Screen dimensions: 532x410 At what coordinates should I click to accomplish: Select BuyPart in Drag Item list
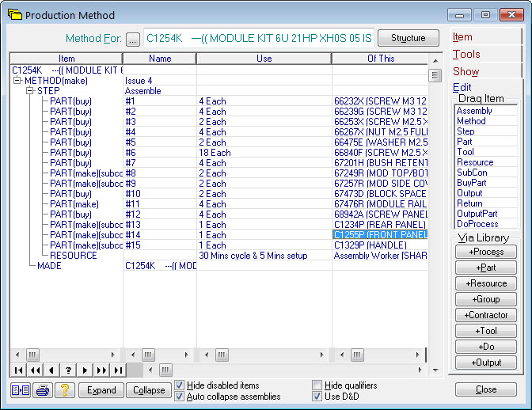(x=486, y=183)
